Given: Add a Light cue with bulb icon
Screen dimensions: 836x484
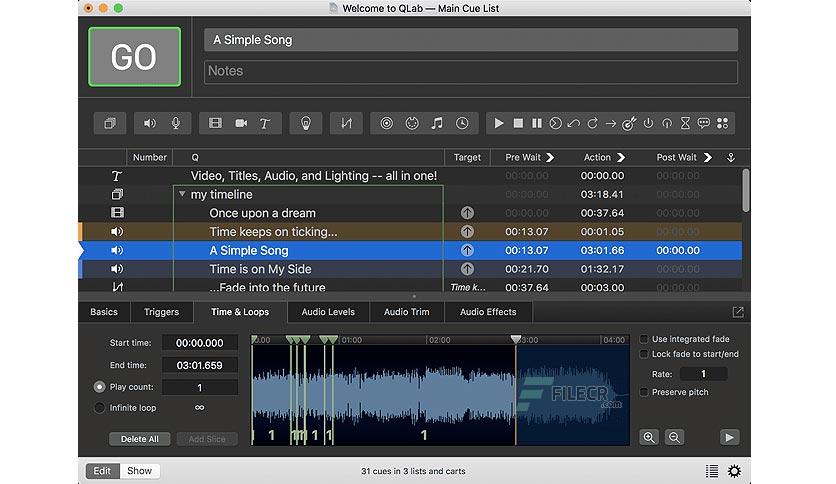Looking at the screenshot, I should point(306,124).
